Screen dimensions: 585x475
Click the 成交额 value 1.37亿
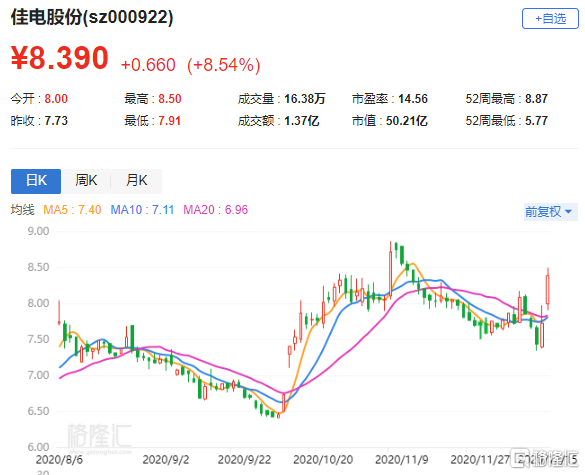point(301,121)
